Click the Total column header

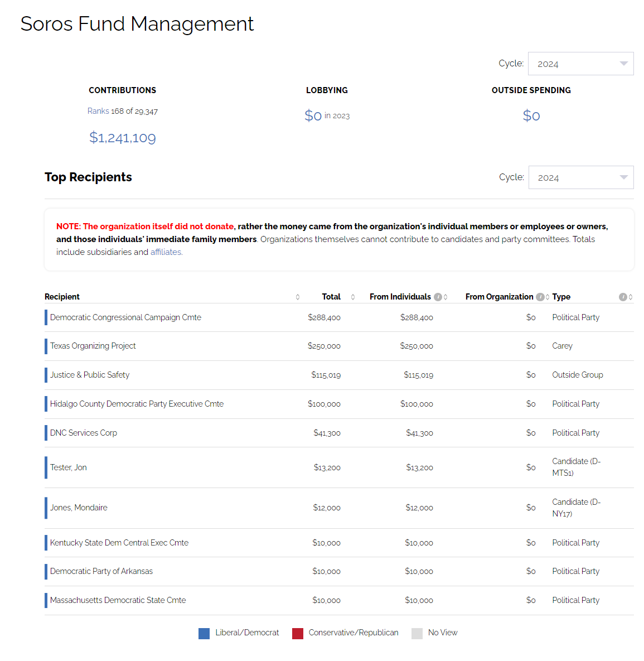coord(331,297)
